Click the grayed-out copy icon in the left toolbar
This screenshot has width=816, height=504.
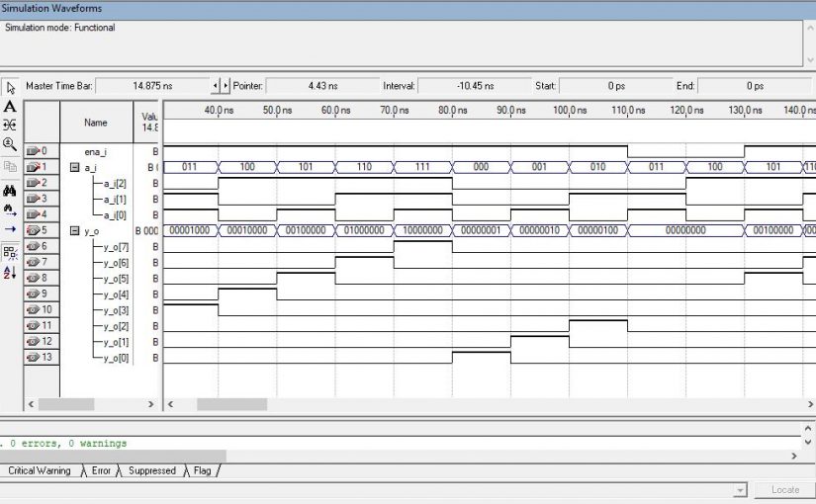click(10, 166)
